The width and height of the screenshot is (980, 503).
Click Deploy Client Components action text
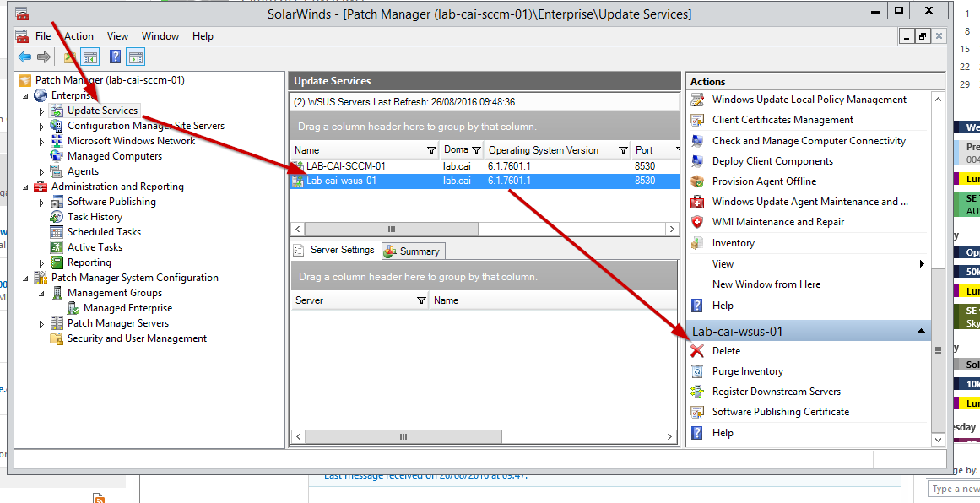point(772,161)
